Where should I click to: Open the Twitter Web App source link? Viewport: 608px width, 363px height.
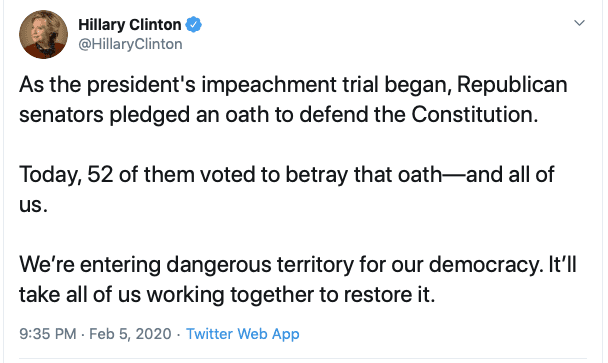click(x=243, y=334)
